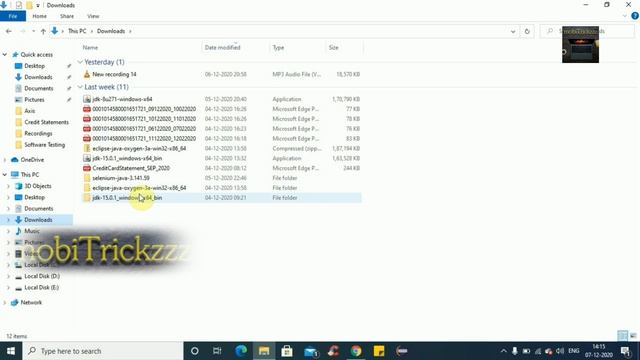
Task: Switch to details view layout icon
Action: [x=622, y=336]
